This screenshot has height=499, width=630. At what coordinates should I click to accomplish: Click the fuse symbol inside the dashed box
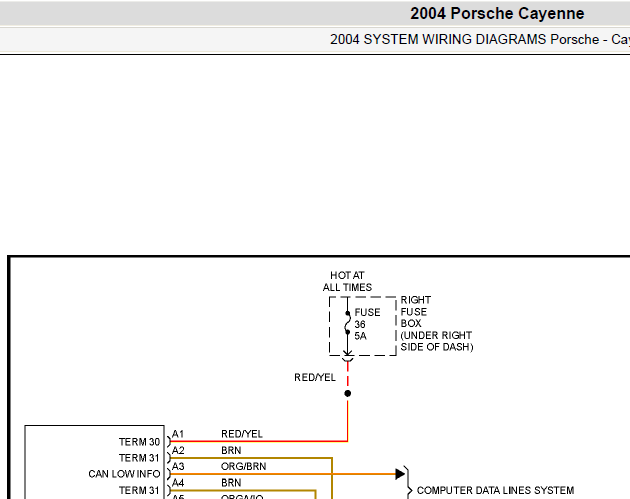tap(348, 323)
